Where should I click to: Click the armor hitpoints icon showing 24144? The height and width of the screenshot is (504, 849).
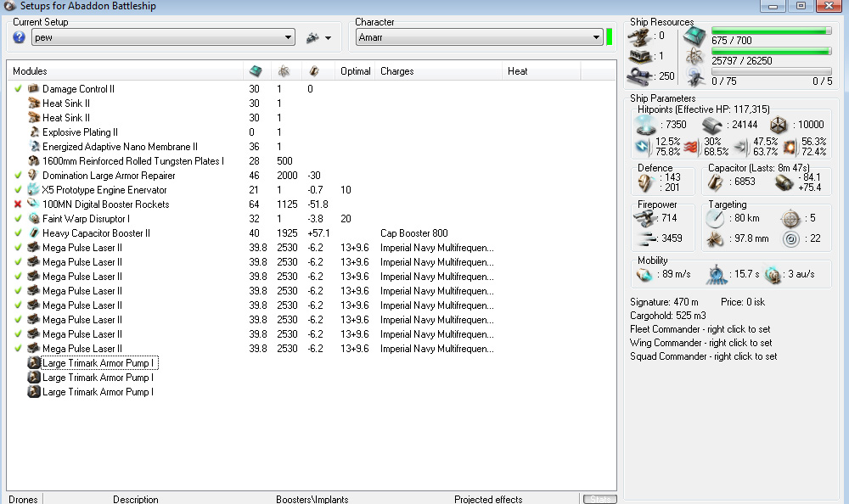tap(712, 126)
